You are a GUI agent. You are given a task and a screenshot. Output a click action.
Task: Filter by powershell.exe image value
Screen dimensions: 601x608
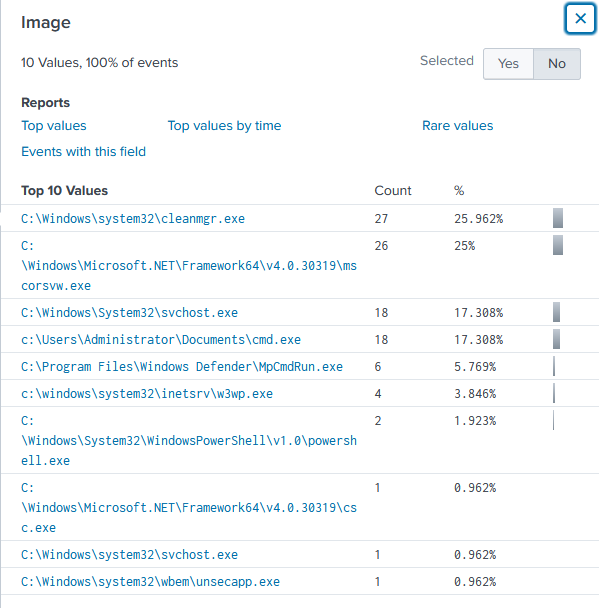click(x=189, y=440)
